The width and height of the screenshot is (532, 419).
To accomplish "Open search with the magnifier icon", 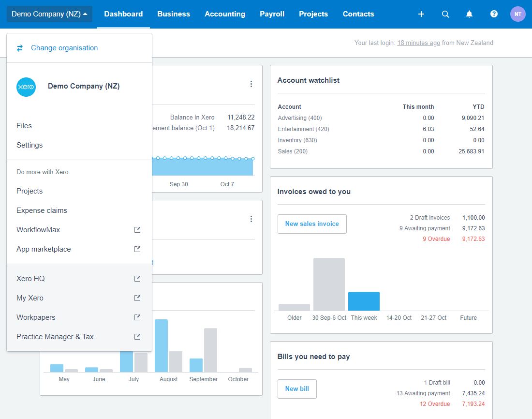I will click(x=445, y=14).
